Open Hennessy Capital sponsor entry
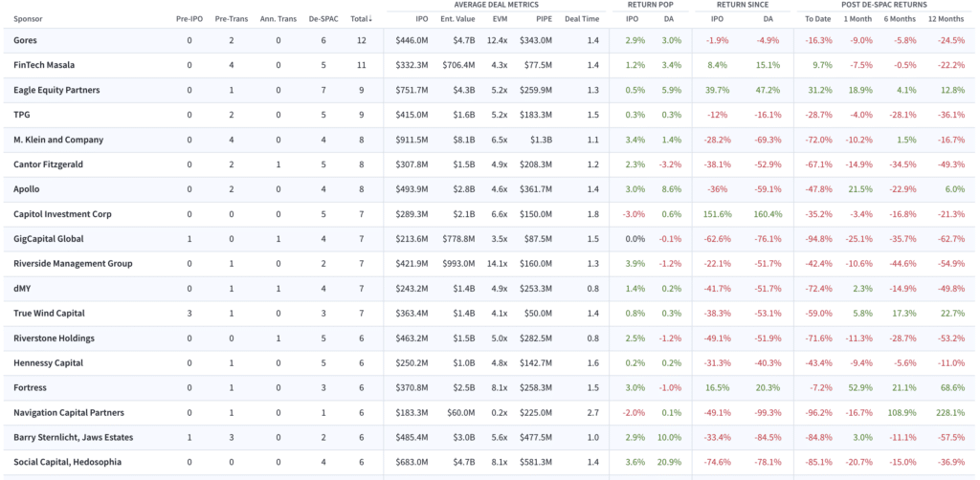The image size is (980, 480). [x=48, y=362]
